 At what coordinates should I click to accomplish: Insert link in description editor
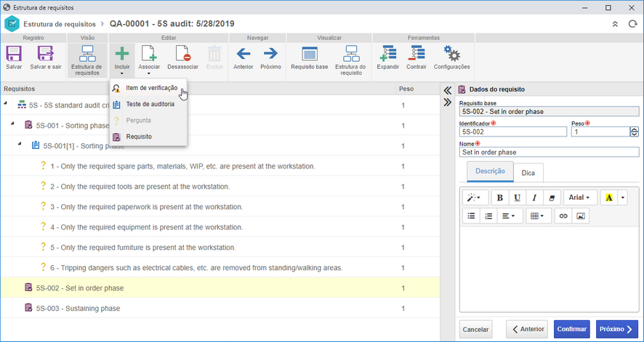tap(563, 216)
